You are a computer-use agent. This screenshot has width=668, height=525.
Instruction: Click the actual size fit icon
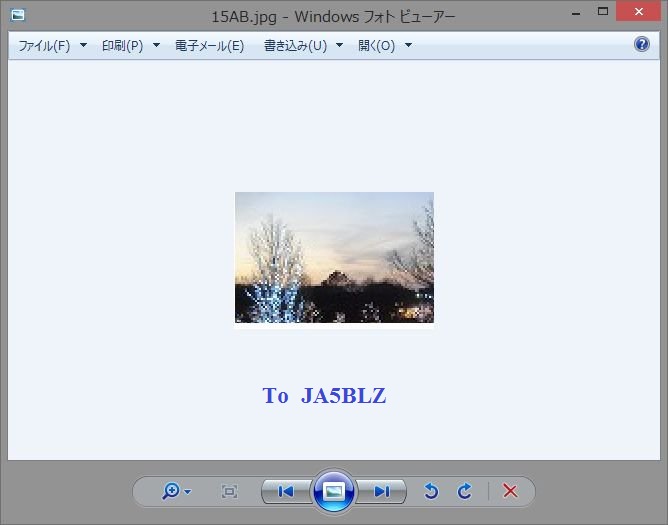[x=229, y=492]
